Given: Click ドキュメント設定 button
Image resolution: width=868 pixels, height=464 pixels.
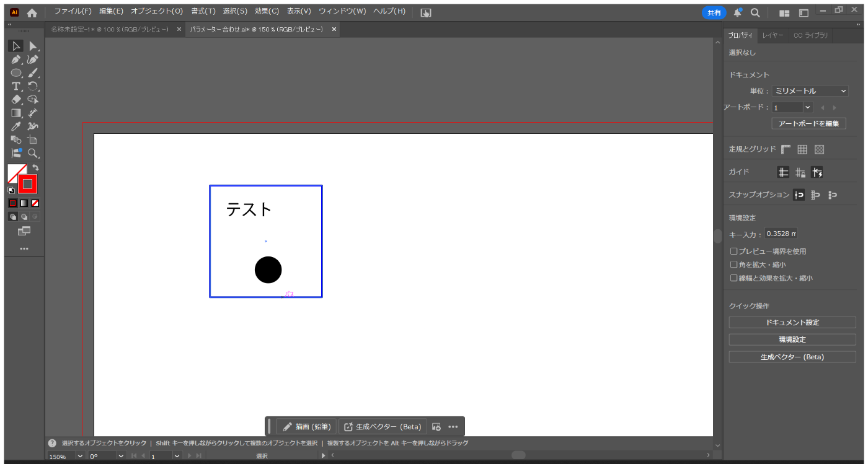Looking at the screenshot, I should pos(792,323).
